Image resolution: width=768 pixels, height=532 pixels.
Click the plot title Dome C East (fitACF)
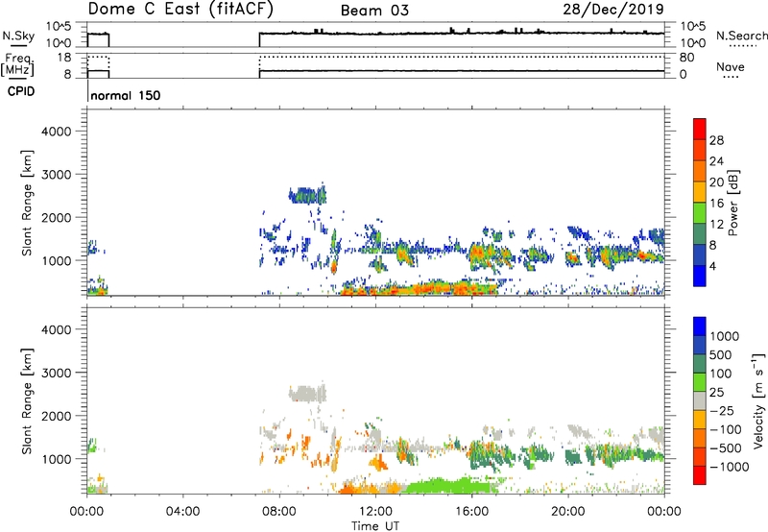[180, 10]
